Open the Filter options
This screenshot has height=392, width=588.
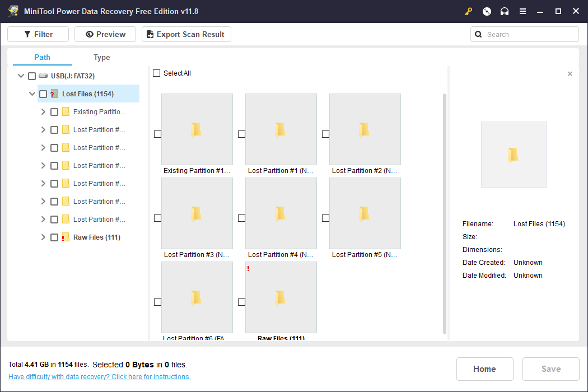point(38,35)
